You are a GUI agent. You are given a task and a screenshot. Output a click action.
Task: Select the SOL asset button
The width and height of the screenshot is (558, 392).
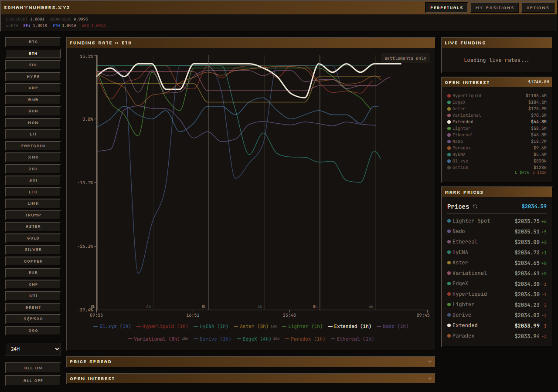point(33,65)
